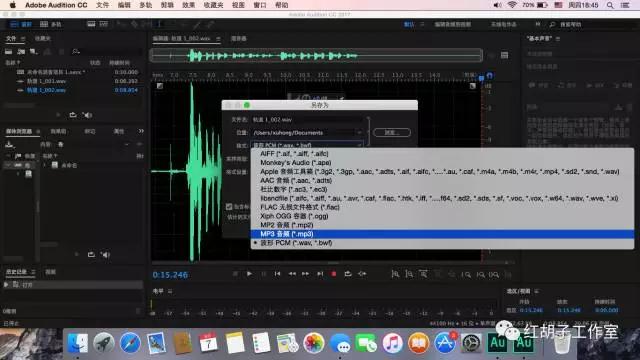The image size is (640, 360).
Task: Open the 文件 panel menu icon
Action: point(23,38)
